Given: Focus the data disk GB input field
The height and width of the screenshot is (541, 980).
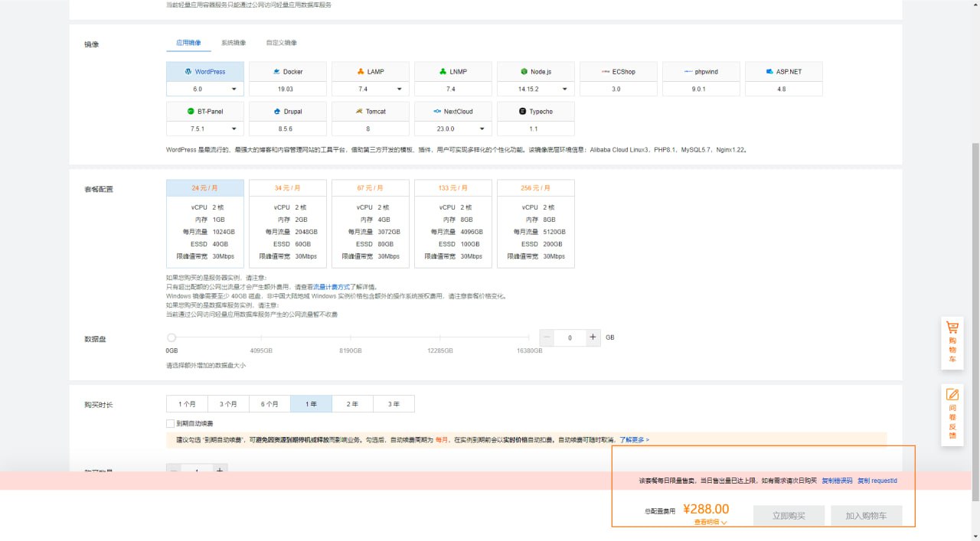Looking at the screenshot, I should (x=570, y=337).
